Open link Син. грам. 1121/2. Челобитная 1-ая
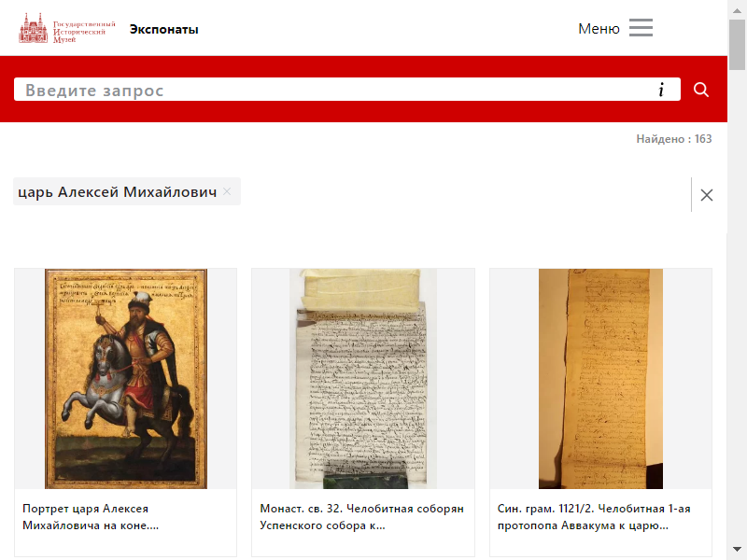This screenshot has height=560, width=747. click(x=594, y=517)
